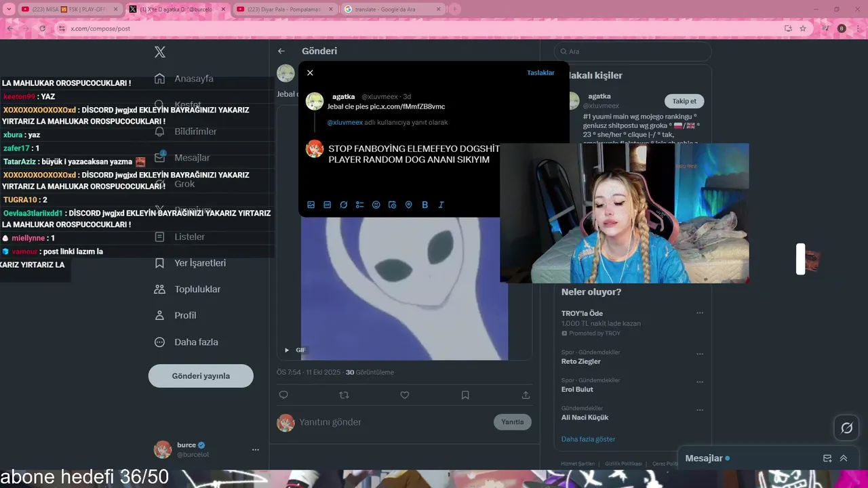This screenshot has width=868, height=488.
Task: Click the Grok enhance icon in compose toolbar
Action: (x=344, y=205)
